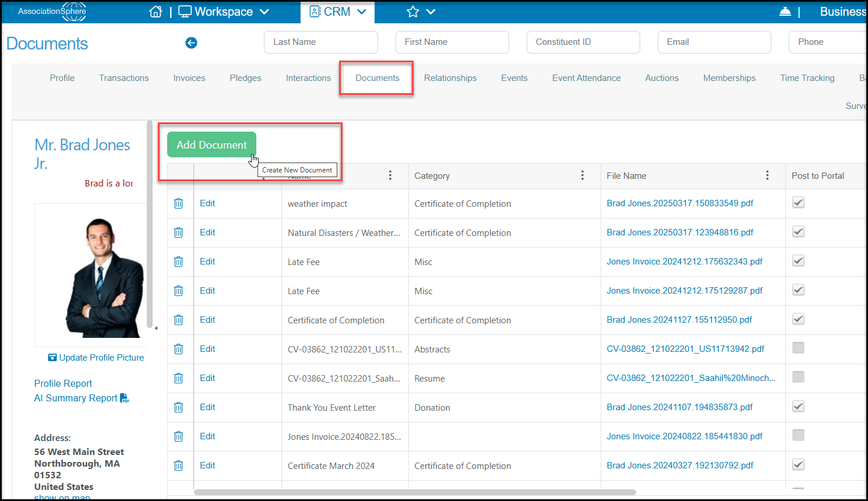The image size is (868, 501).
Task: Toggle Post to Portal for Natural Disasters row
Action: pyautogui.click(x=799, y=232)
